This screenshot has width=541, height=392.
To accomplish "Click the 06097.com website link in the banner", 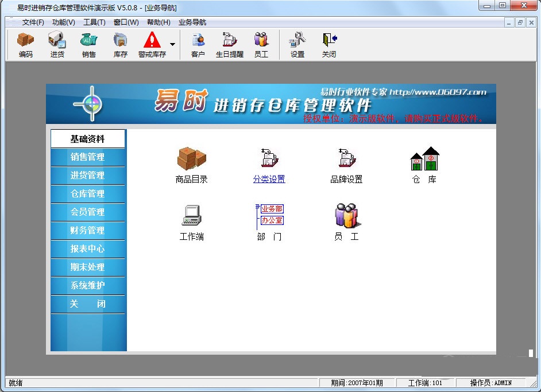I will pyautogui.click(x=438, y=92).
